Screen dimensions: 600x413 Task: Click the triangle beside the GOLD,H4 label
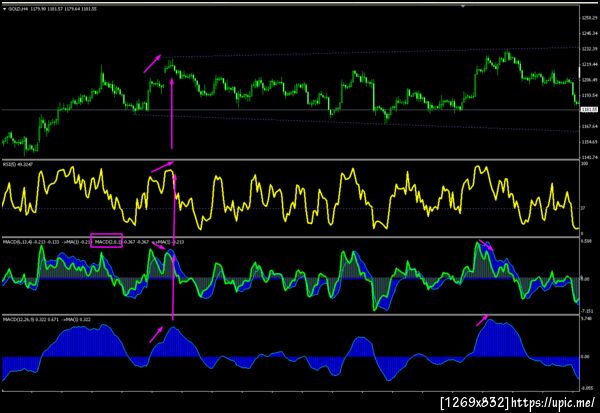pyautogui.click(x=4, y=9)
